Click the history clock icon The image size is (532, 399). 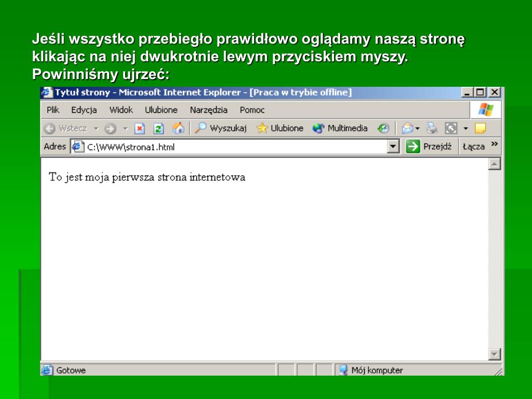383,128
